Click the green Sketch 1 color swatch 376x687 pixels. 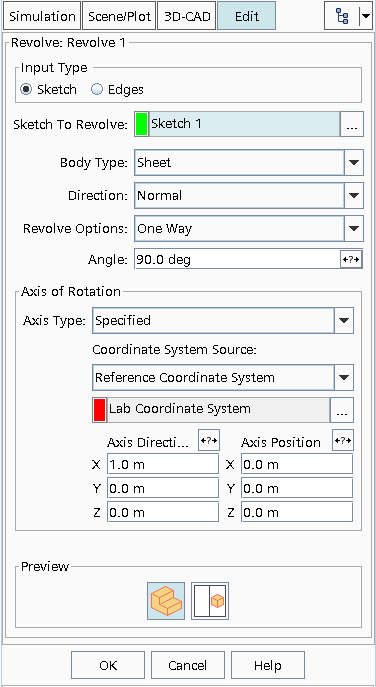(142, 124)
